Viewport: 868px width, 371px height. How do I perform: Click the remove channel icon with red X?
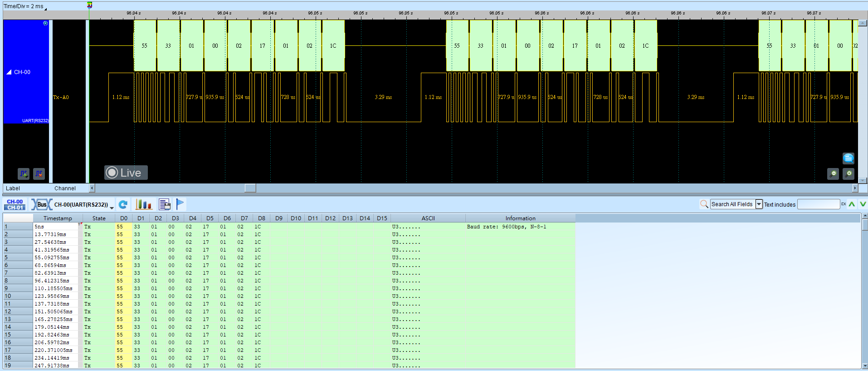pyautogui.click(x=39, y=173)
